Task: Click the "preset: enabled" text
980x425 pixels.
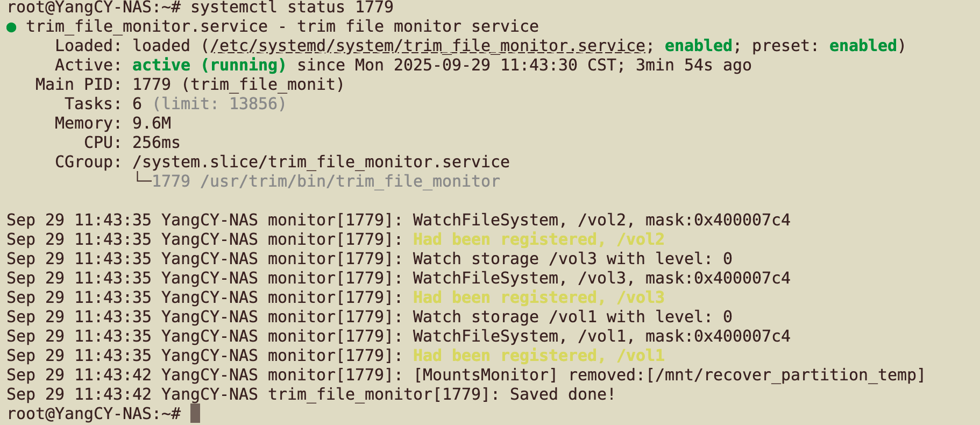Action: 825,46
